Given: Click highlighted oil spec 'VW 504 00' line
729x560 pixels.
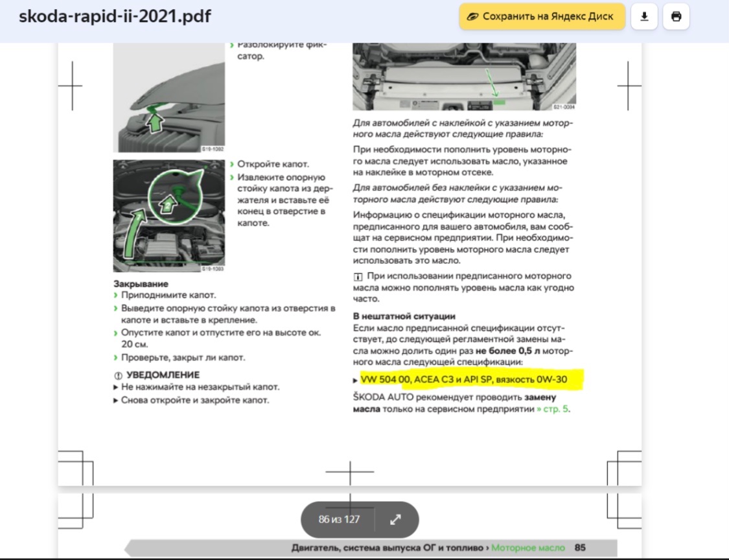Looking at the screenshot, I should (464, 379).
